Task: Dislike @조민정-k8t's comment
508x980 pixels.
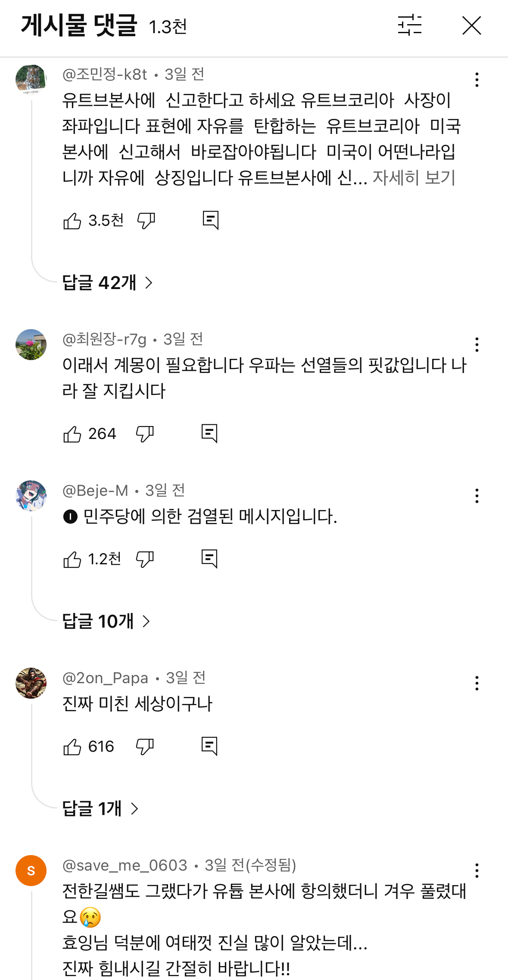Action: tap(146, 220)
